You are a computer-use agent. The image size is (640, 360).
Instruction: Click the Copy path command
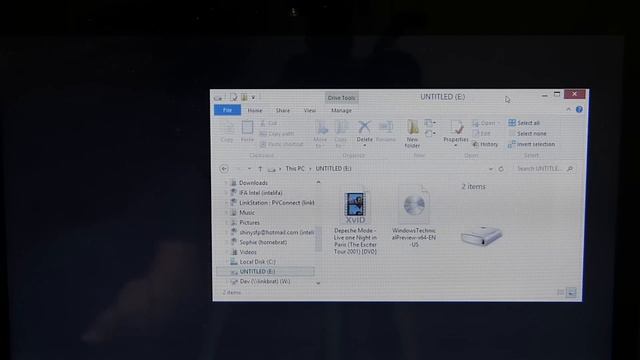(x=277, y=133)
